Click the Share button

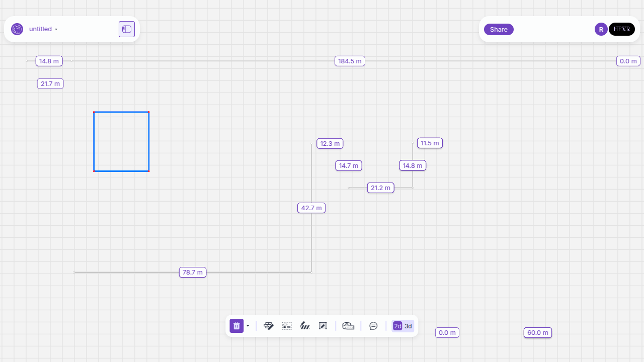point(499,29)
